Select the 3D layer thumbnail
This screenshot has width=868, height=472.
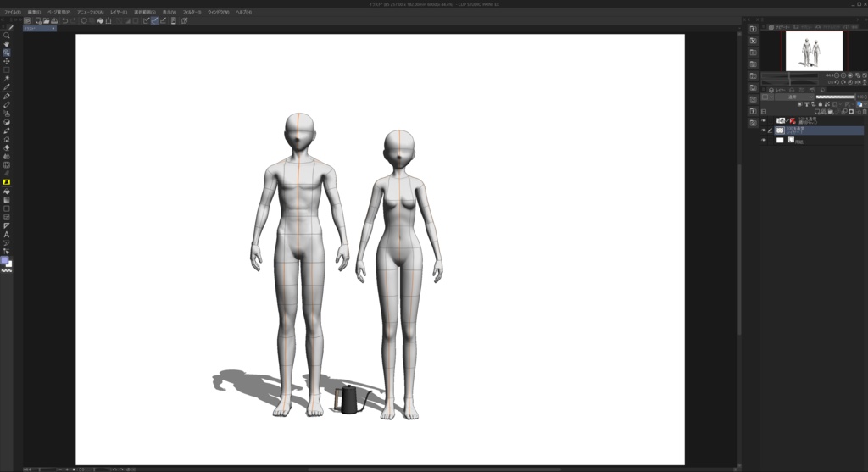pos(781,120)
